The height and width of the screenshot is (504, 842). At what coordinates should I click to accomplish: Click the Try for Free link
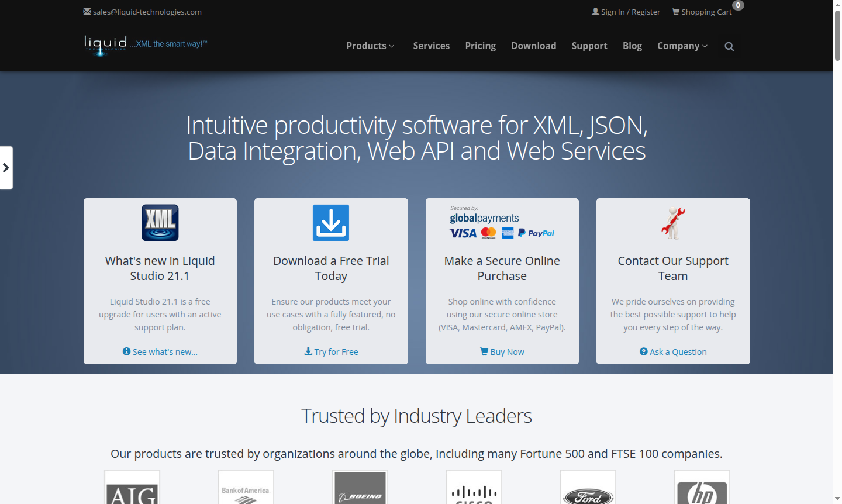pos(331,352)
